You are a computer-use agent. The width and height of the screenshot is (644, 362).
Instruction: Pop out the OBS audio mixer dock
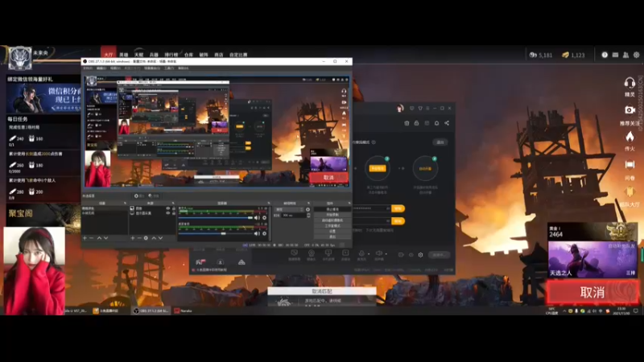pyautogui.click(x=269, y=204)
